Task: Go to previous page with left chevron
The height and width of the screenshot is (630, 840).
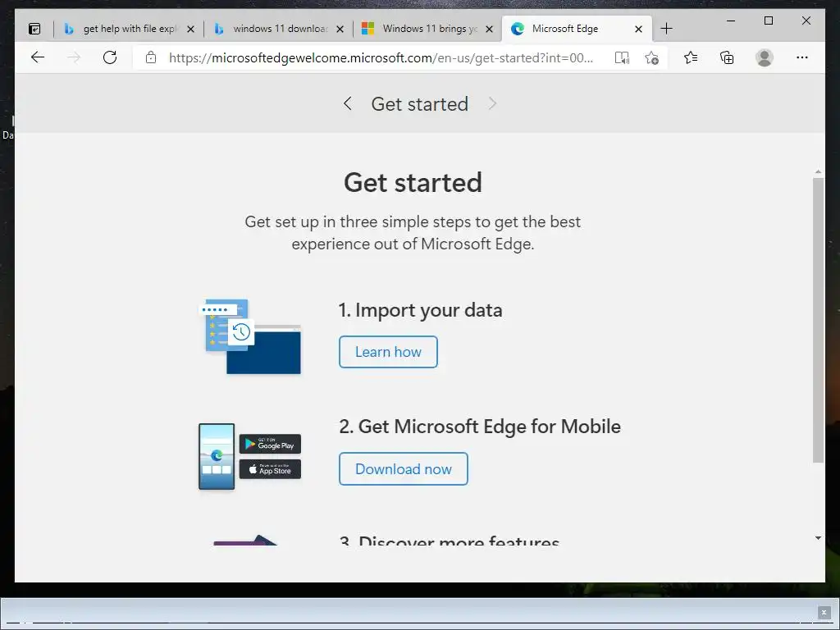Action: [347, 103]
